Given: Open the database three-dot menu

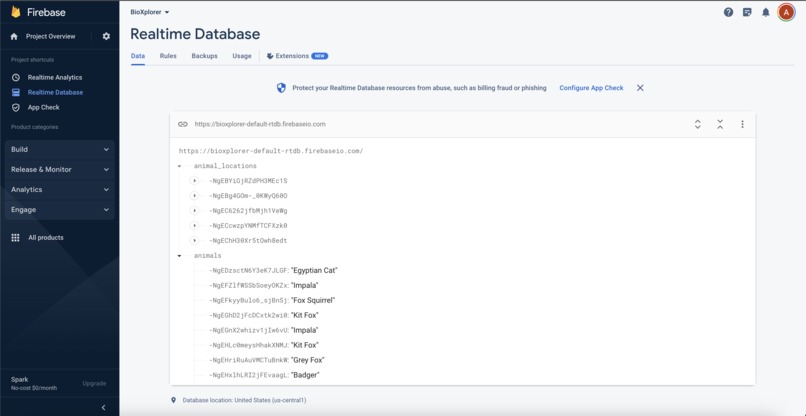Looking at the screenshot, I should tap(742, 124).
